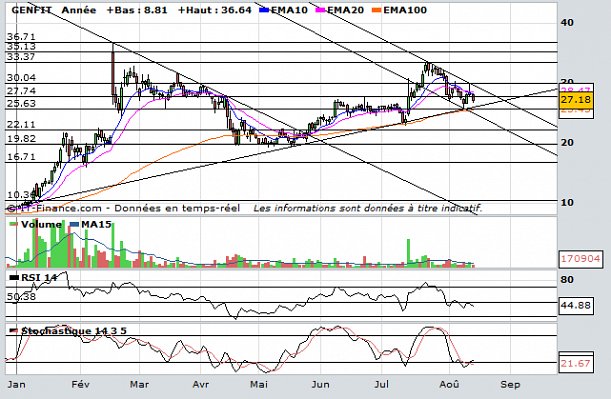Screen dimensions: 611x399
Task: Click the 44.88 RSI value box
Action: pos(576,305)
